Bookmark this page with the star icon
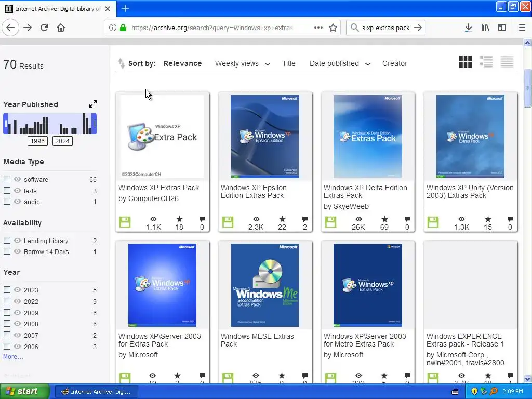Screen dimensions: 532x399 pyautogui.click(x=333, y=28)
